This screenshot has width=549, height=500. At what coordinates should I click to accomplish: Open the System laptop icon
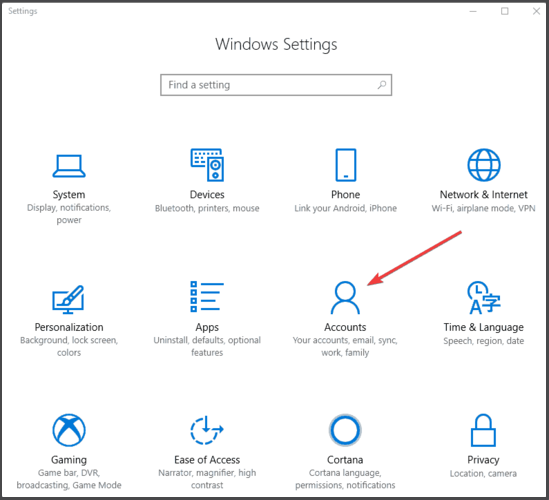coord(69,166)
